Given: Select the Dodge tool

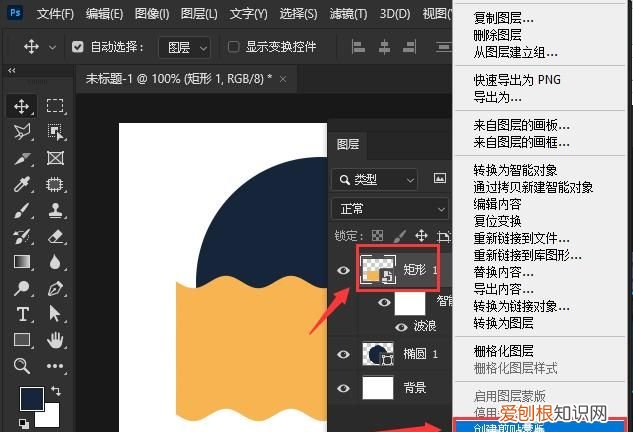Looking at the screenshot, I should [22, 288].
